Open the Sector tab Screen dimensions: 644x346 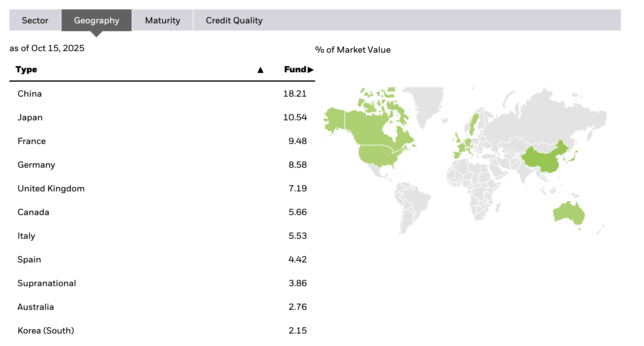(35, 20)
